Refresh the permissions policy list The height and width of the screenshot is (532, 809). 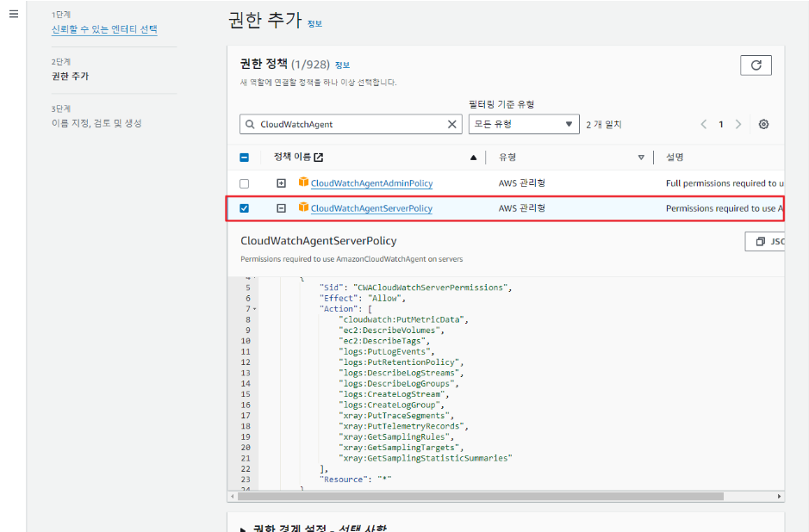[x=756, y=65]
